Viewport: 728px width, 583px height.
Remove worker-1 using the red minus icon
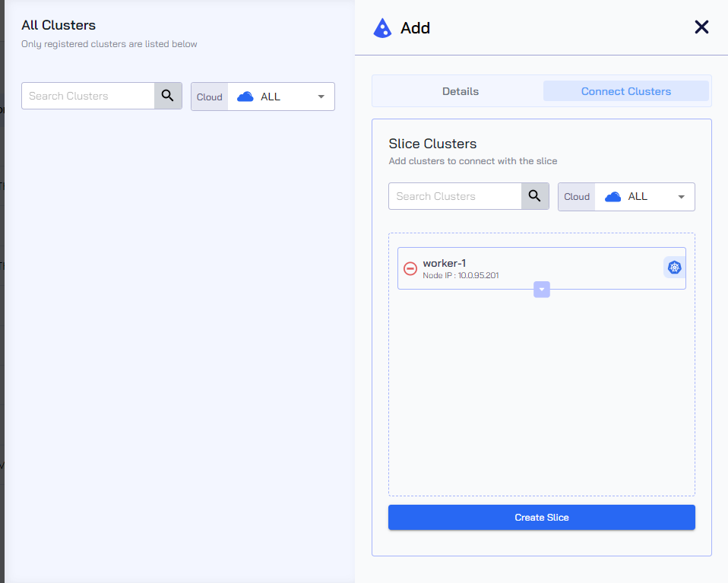(410, 268)
